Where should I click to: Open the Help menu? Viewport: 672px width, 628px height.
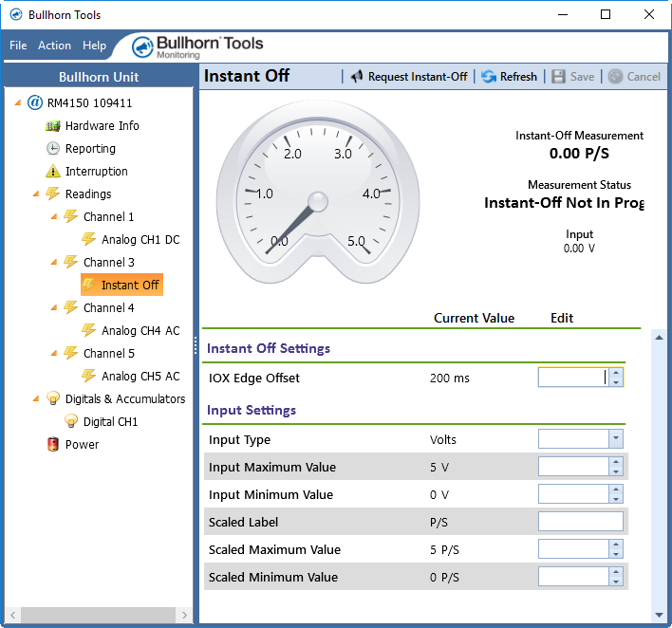pyautogui.click(x=94, y=46)
